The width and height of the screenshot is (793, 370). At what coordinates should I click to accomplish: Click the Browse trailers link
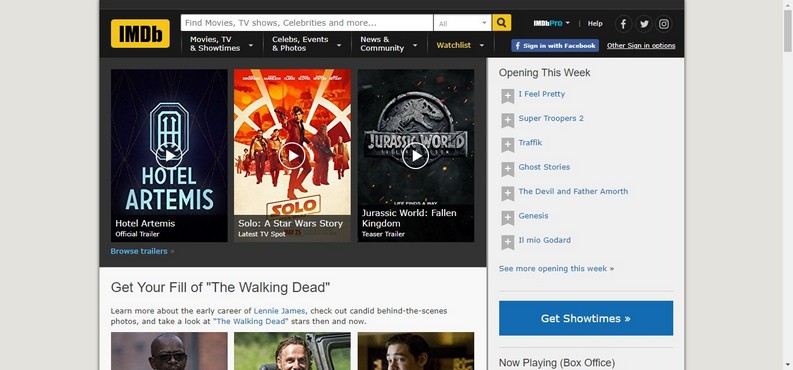[139, 251]
